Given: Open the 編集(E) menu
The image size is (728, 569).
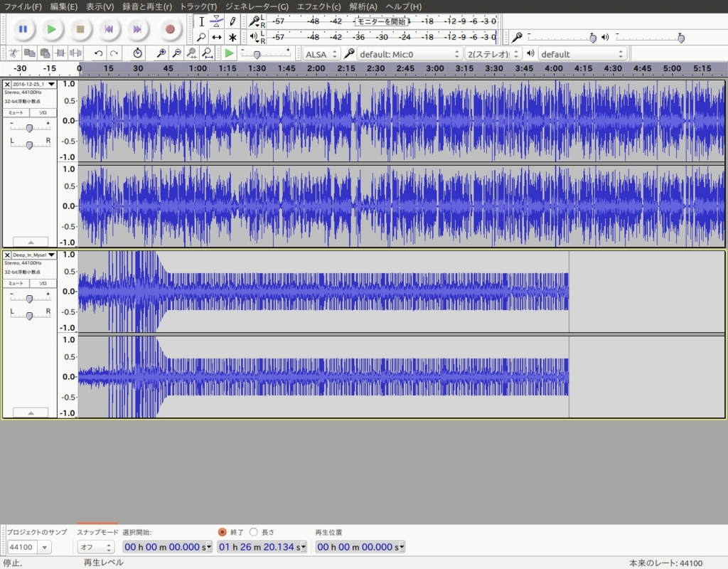Looking at the screenshot, I should point(63,6).
